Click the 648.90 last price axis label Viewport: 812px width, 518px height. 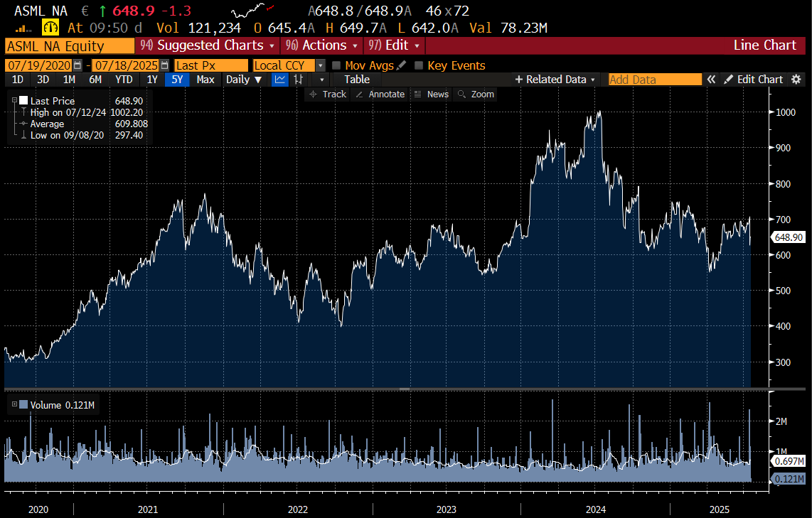pos(788,237)
